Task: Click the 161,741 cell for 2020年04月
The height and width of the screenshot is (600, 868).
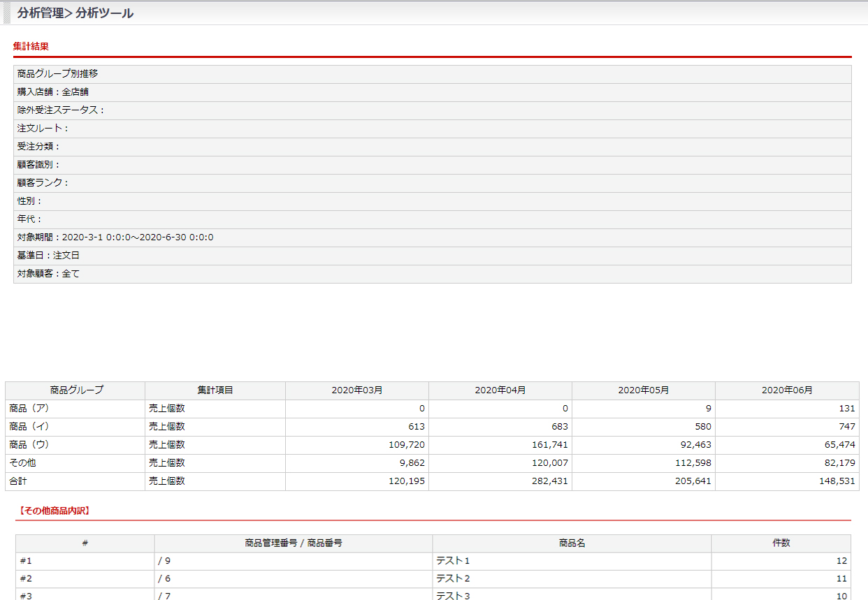Action: pyautogui.click(x=549, y=445)
